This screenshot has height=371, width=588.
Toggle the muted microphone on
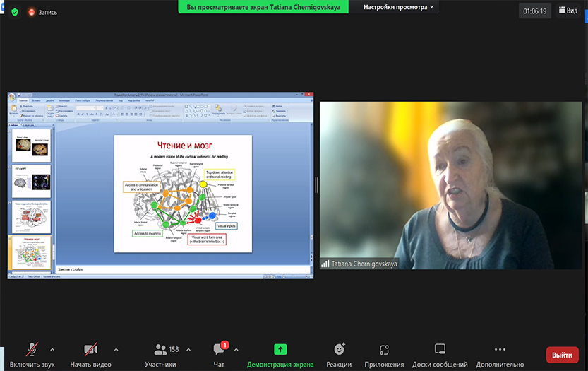32,349
